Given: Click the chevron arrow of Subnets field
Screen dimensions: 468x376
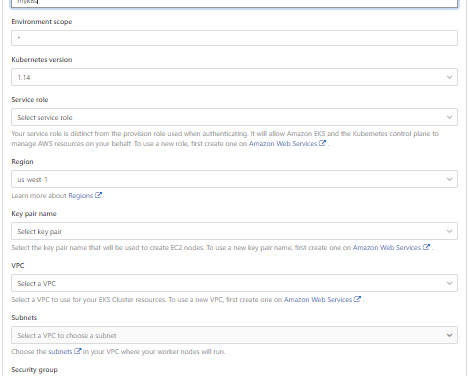Looking at the screenshot, I should (449, 335).
